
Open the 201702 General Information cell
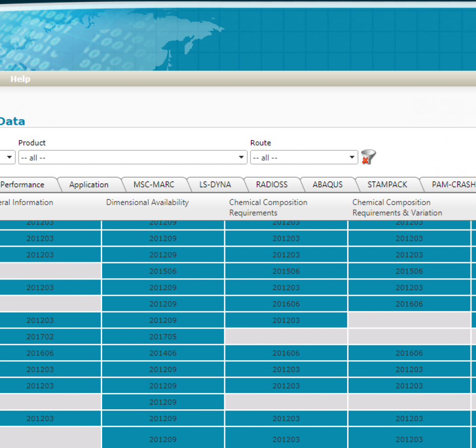click(x=51, y=336)
